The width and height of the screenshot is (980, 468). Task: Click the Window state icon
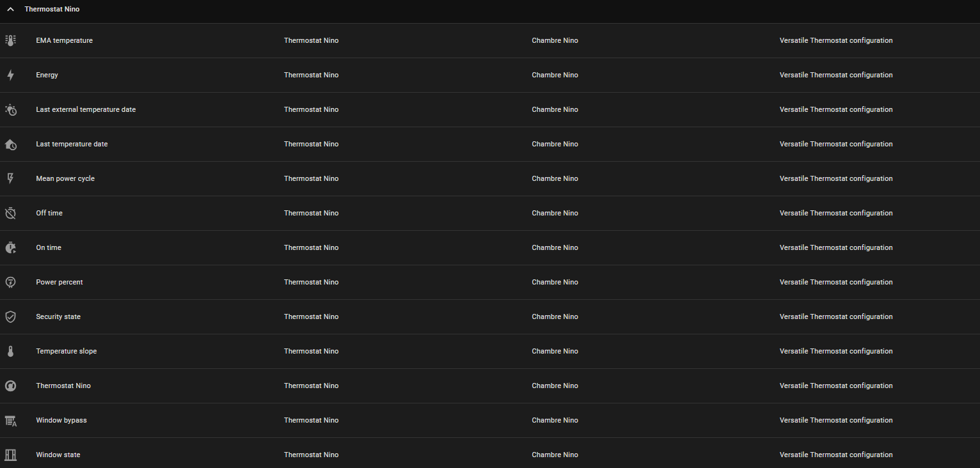pyautogui.click(x=10, y=455)
